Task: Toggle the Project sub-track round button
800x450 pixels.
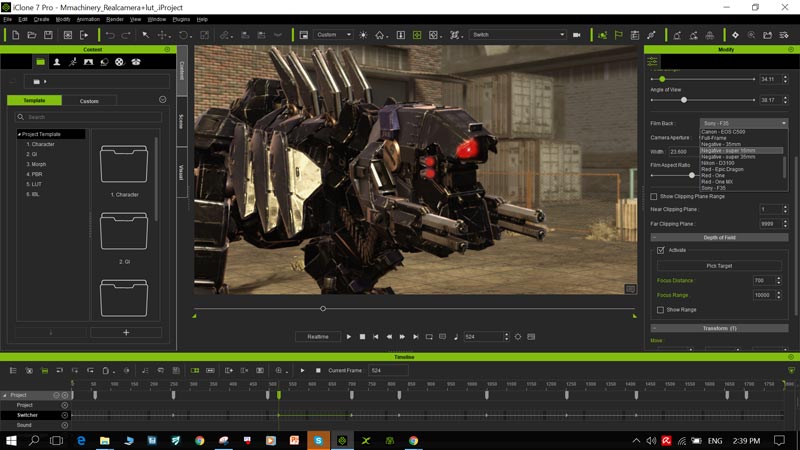Action: 65,405
